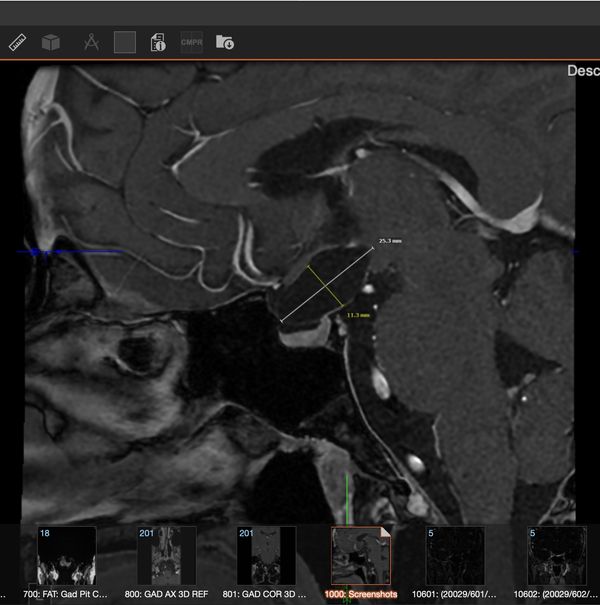Screen dimensions: 600x605
Task: Open the document info icon
Action: pos(158,42)
